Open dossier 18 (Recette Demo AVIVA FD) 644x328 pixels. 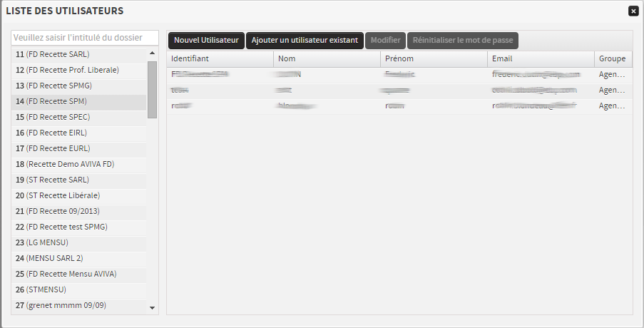78,164
